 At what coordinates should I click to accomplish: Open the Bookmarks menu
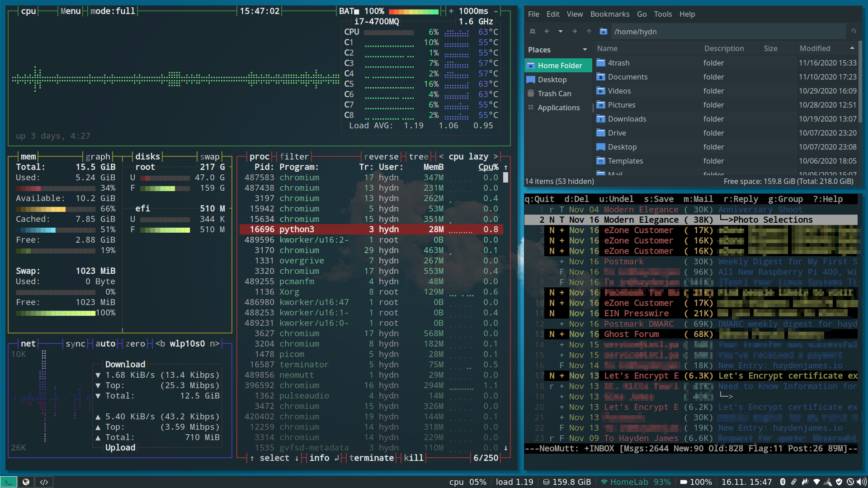coord(609,14)
